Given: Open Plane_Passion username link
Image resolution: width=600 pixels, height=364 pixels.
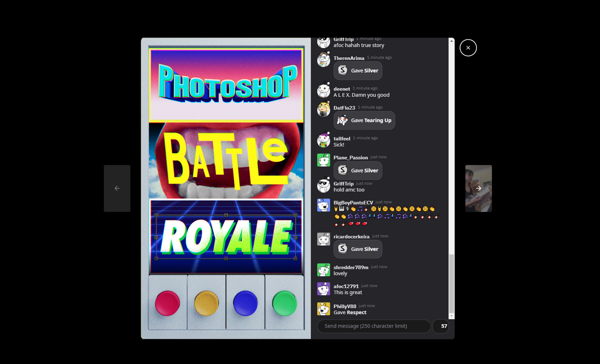Looking at the screenshot, I should (x=350, y=157).
